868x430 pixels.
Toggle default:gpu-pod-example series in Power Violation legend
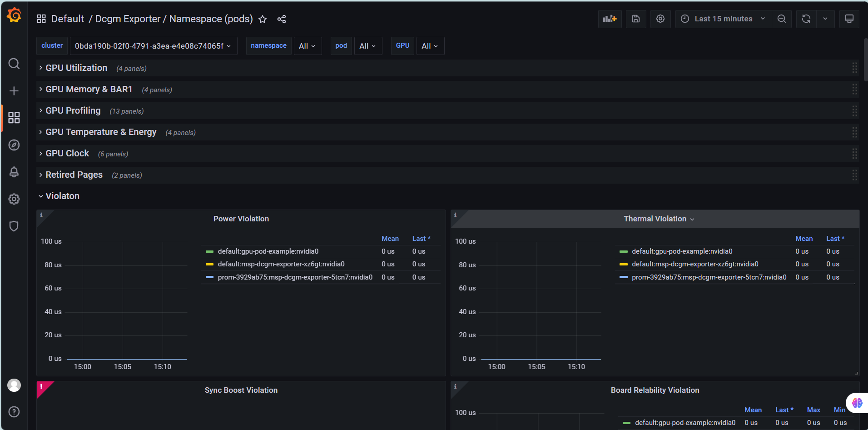268,251
